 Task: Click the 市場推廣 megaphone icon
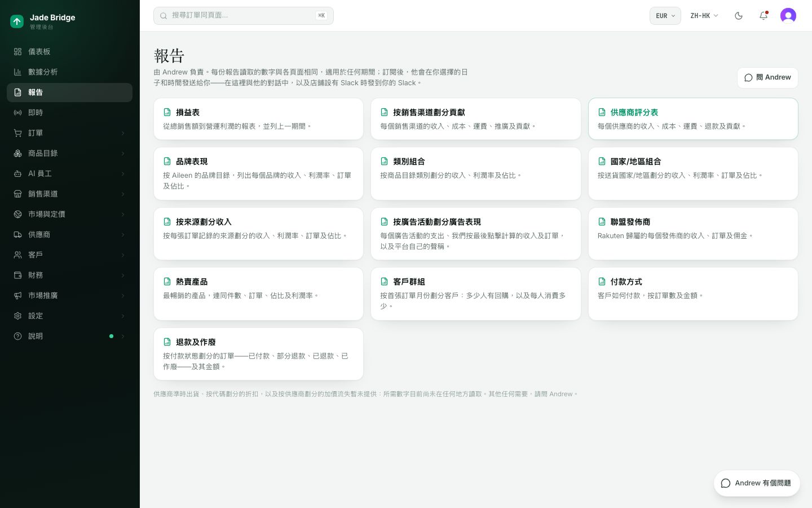coord(17,295)
